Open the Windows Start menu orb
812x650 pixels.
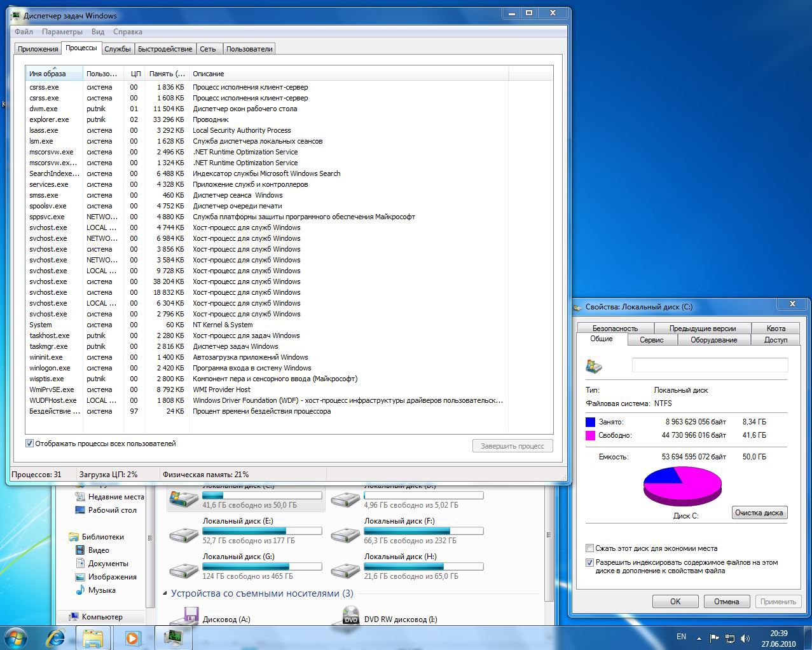pos(17,636)
